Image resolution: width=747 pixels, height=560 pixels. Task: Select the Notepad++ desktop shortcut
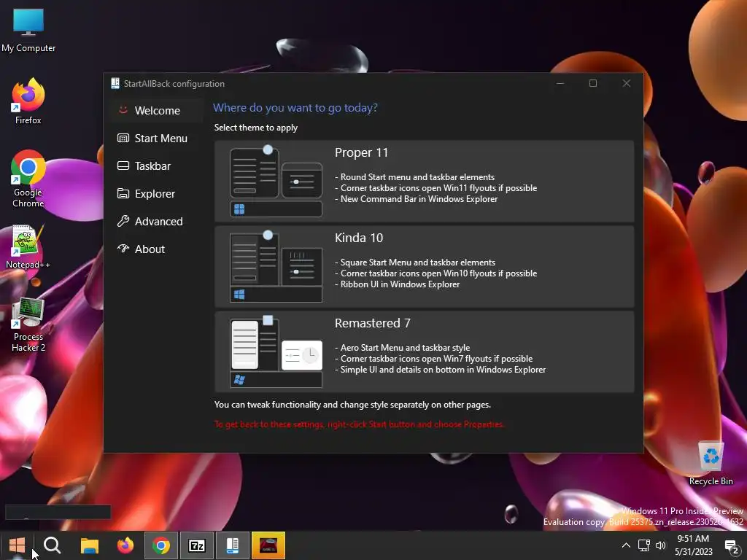(28, 247)
